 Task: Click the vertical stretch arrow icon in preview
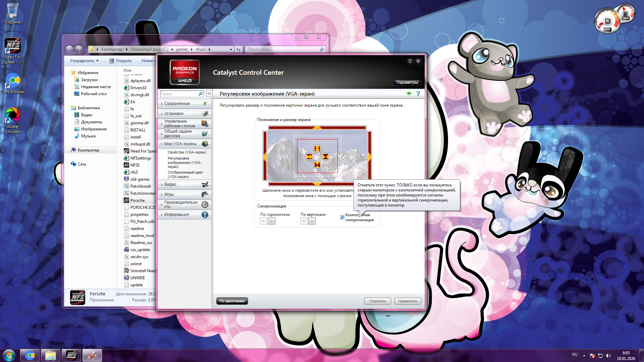317,148
